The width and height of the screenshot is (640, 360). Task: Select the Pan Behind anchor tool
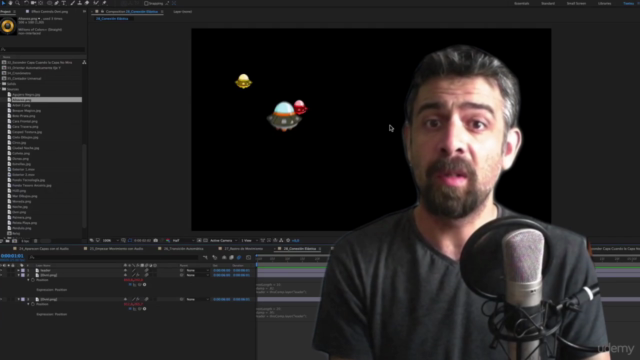[40, 3]
